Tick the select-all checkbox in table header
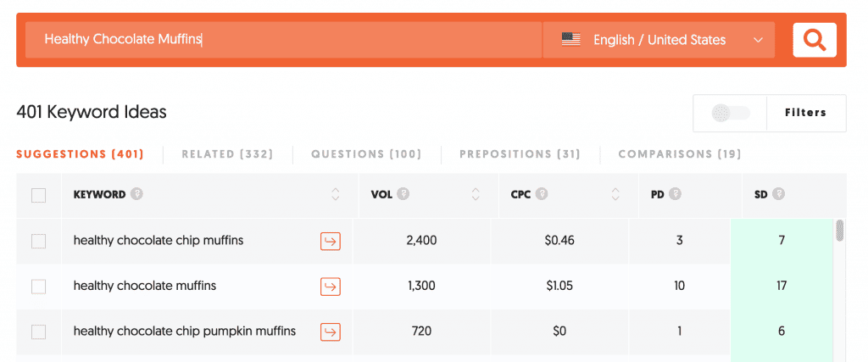 (x=38, y=196)
